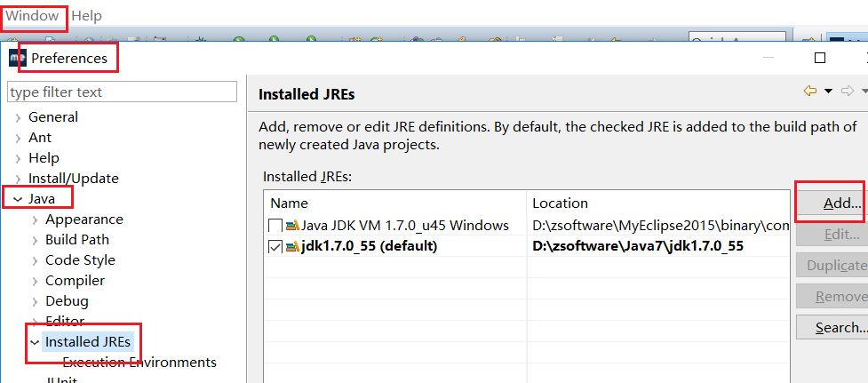Click location D:\zsoftware\Java7\jdk1.7.0_55 cell
Image resolution: width=868 pixels, height=383 pixels.
pos(638,246)
